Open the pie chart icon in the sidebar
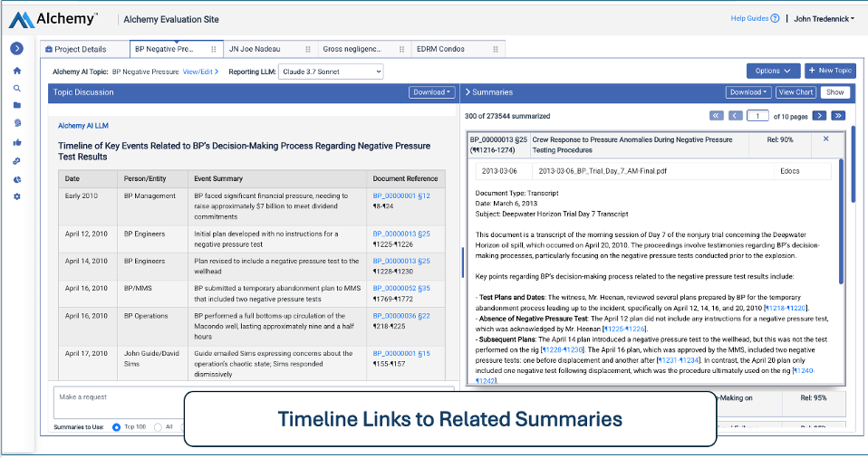Image resolution: width=868 pixels, height=458 pixels. pos(17,179)
